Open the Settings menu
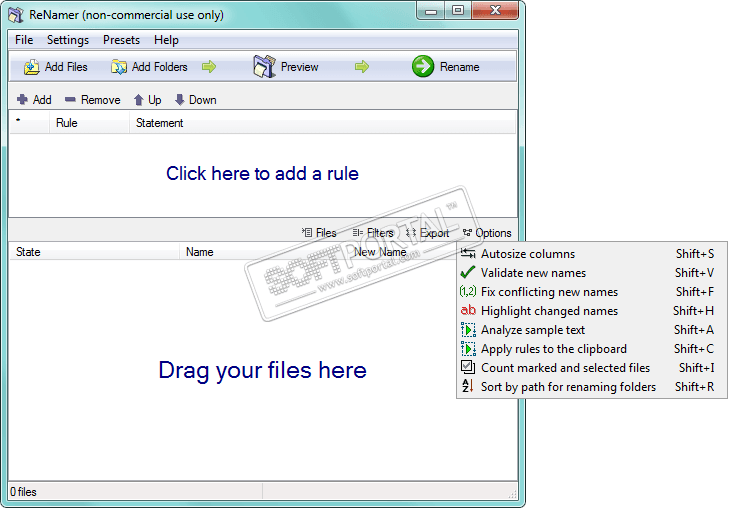 click(67, 40)
